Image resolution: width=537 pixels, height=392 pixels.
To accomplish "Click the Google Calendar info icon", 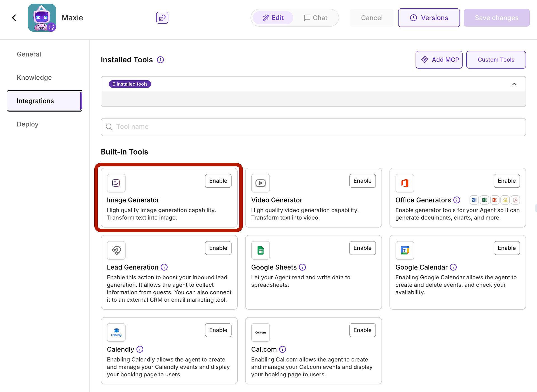I will [453, 267].
